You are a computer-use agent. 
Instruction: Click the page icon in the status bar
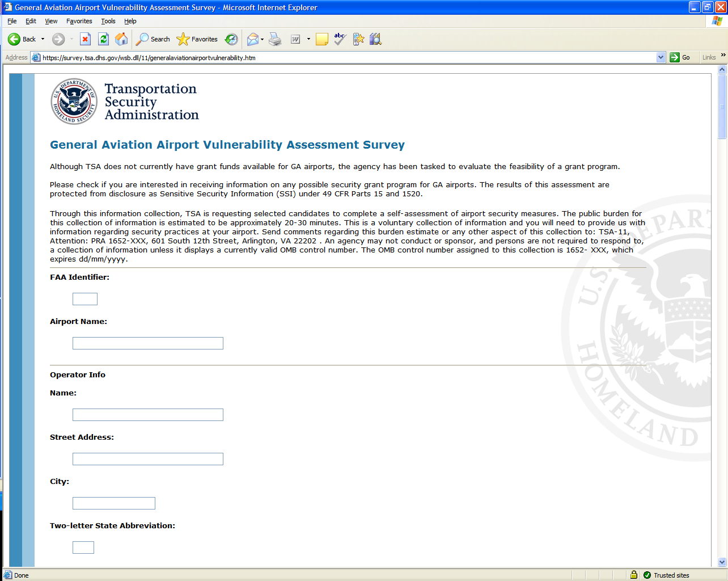click(8, 575)
